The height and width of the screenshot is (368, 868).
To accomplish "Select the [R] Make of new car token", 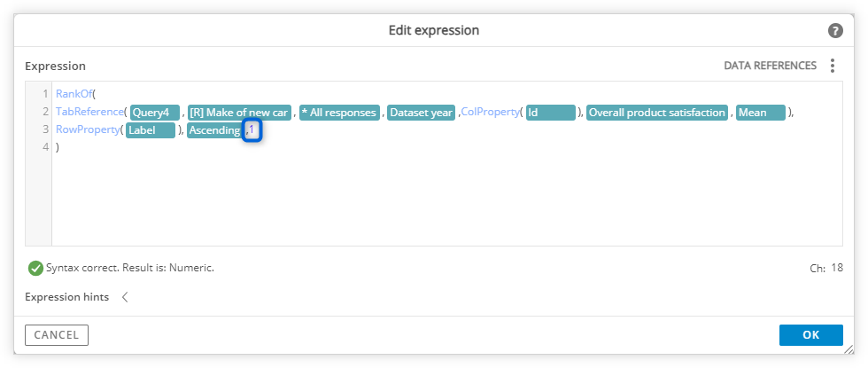I will (x=239, y=113).
